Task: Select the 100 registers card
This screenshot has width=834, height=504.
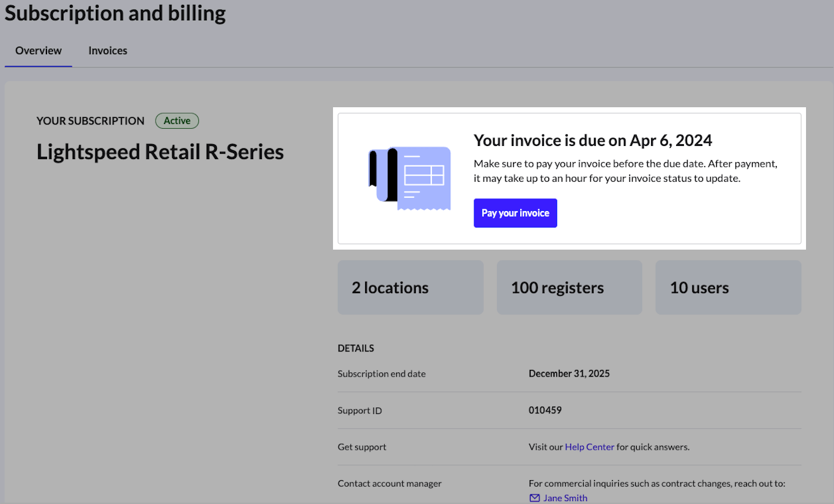Action: point(569,288)
